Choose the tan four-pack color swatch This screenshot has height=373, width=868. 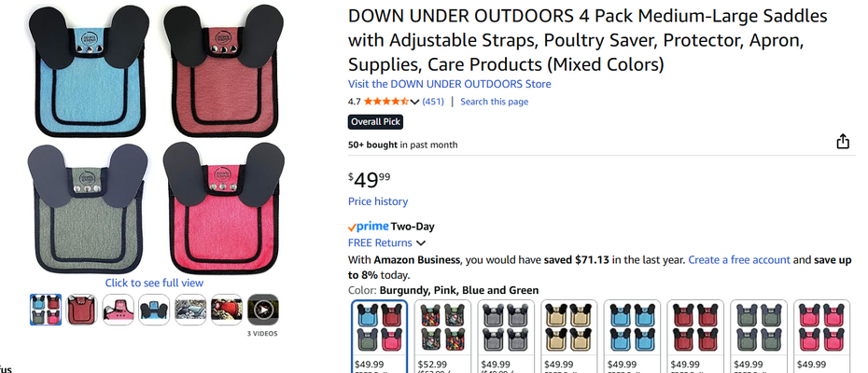click(x=569, y=327)
